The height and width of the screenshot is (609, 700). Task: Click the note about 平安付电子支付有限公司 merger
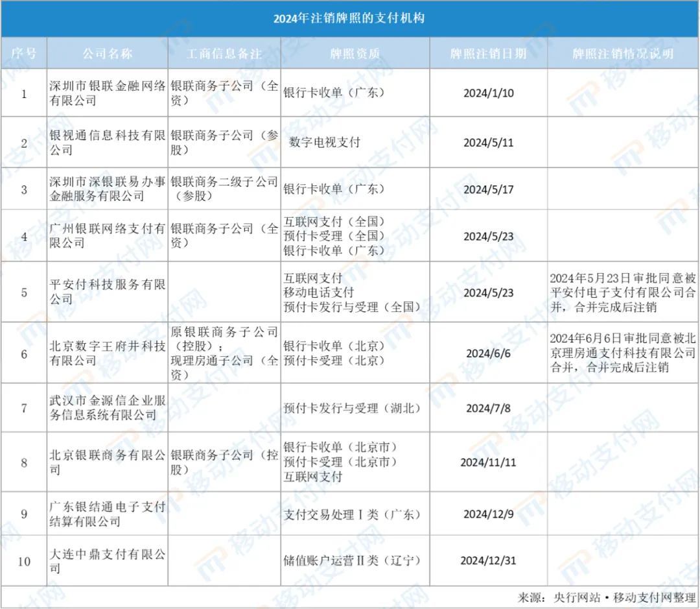coord(624,293)
